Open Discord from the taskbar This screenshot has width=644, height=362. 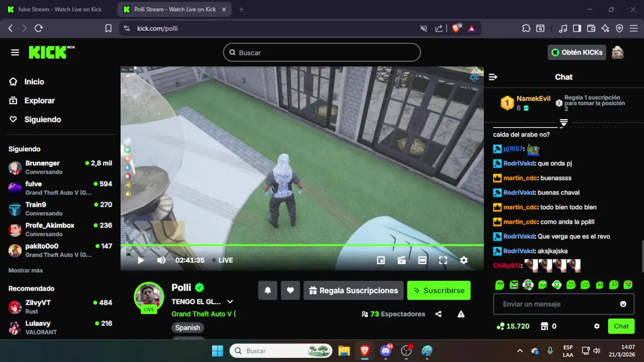pos(386,350)
